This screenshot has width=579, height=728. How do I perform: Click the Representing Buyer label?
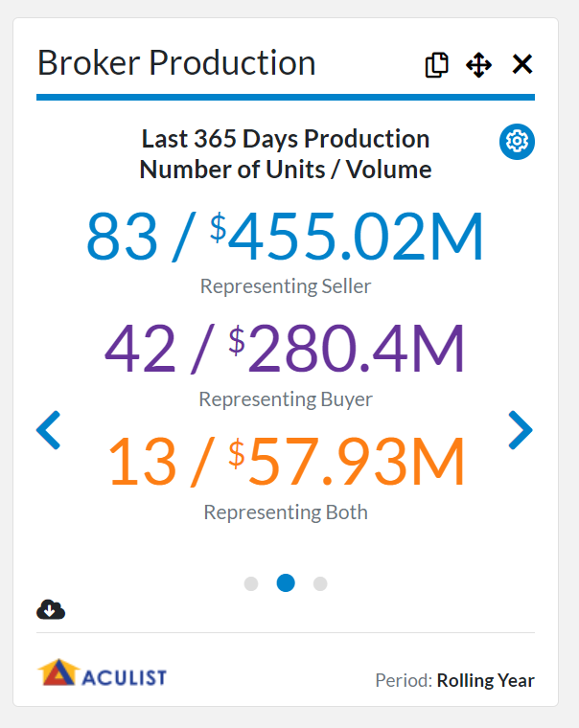coord(286,399)
